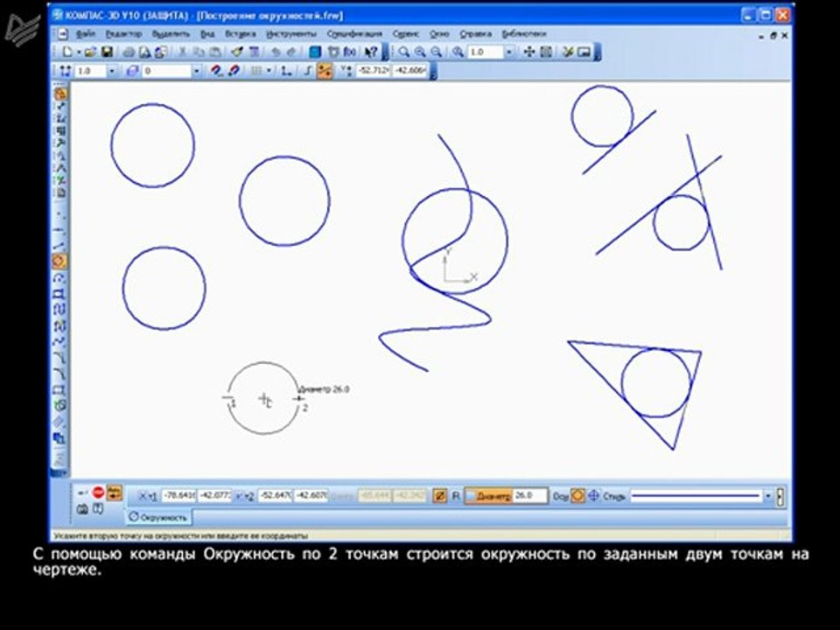Click the Variables f(x) icon
Image resolution: width=840 pixels, height=630 pixels.
click(x=350, y=52)
